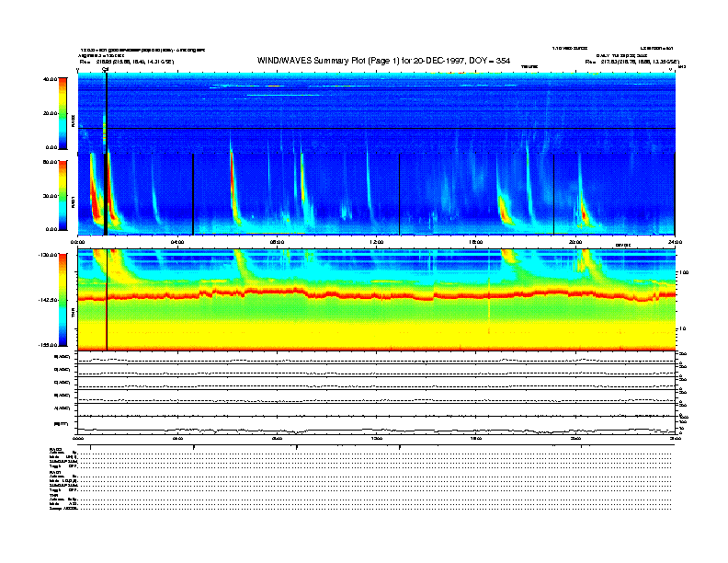Click the middle color bar above 04:00 axis
This screenshot has width=728, height=563.
[63, 195]
